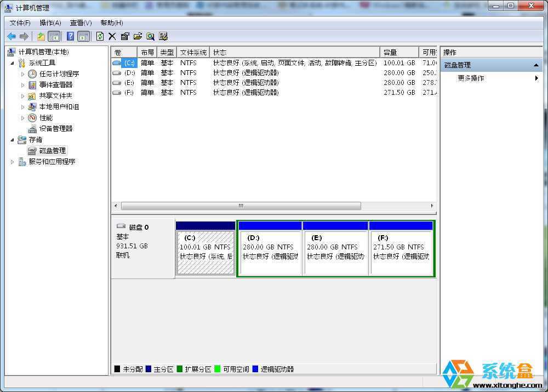Select 系统工具 in the tree

[x=42, y=63]
